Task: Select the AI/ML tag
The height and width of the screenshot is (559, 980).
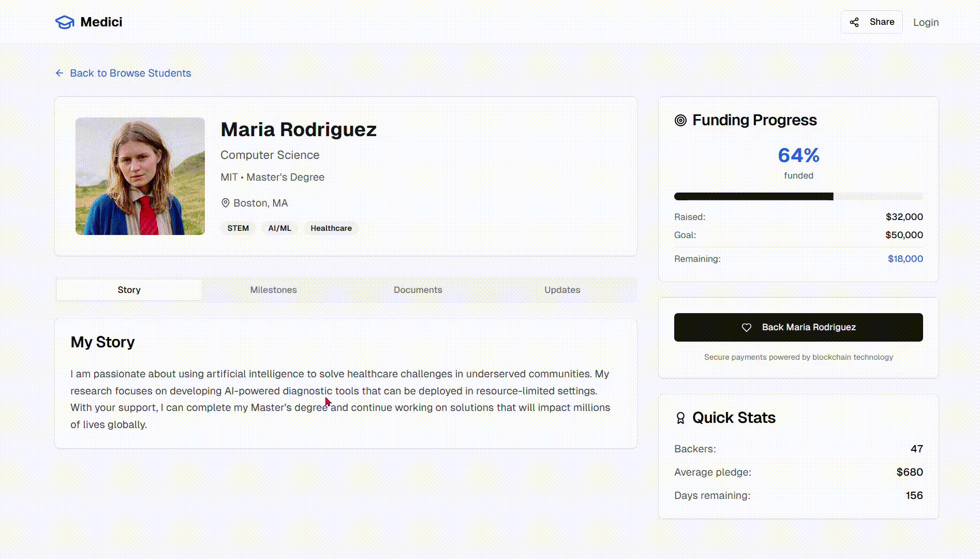Action: pyautogui.click(x=279, y=228)
